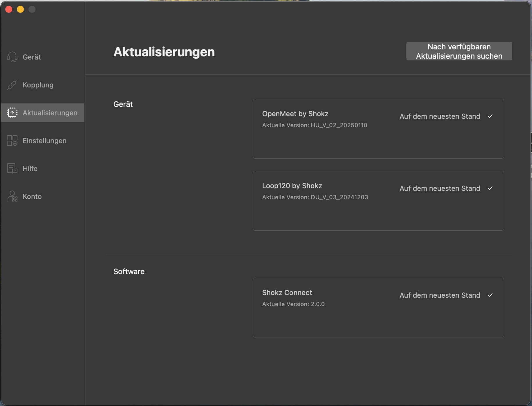Click the grid gear icon for Einstellungen
Image resolution: width=532 pixels, height=406 pixels.
tap(12, 141)
